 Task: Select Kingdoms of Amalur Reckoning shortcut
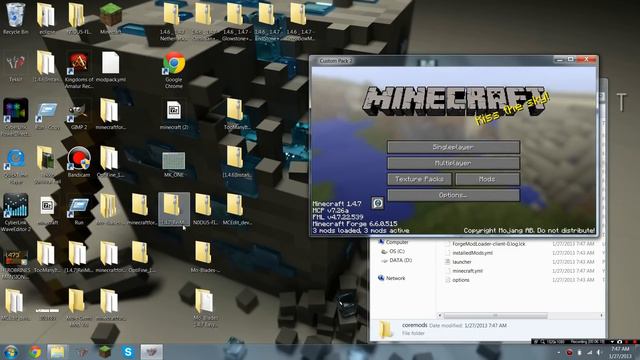(x=79, y=69)
